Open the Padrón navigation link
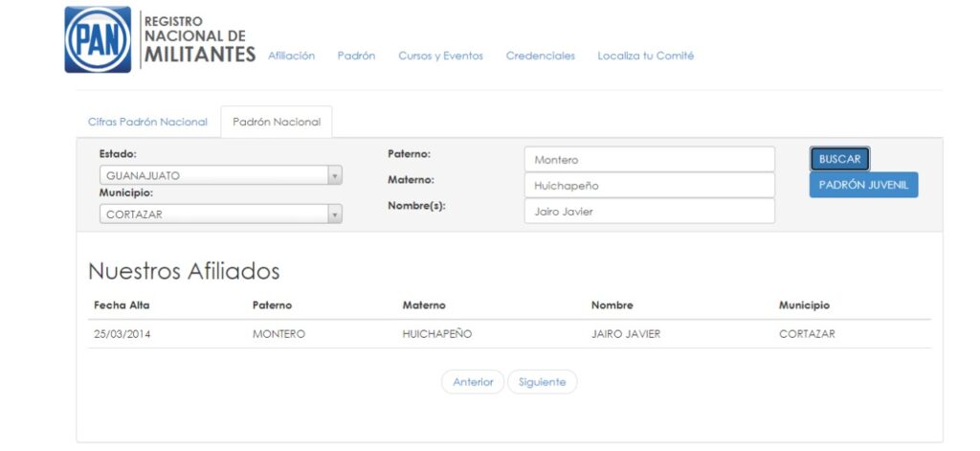 pos(356,56)
